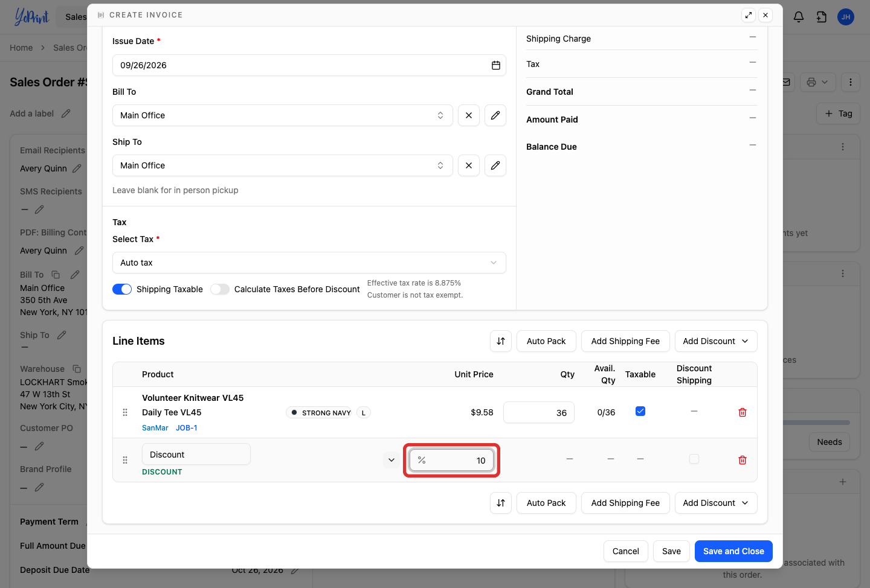870x588 pixels.
Task: Expand the Create Invoice dialog to fullscreen
Action: 749,15
